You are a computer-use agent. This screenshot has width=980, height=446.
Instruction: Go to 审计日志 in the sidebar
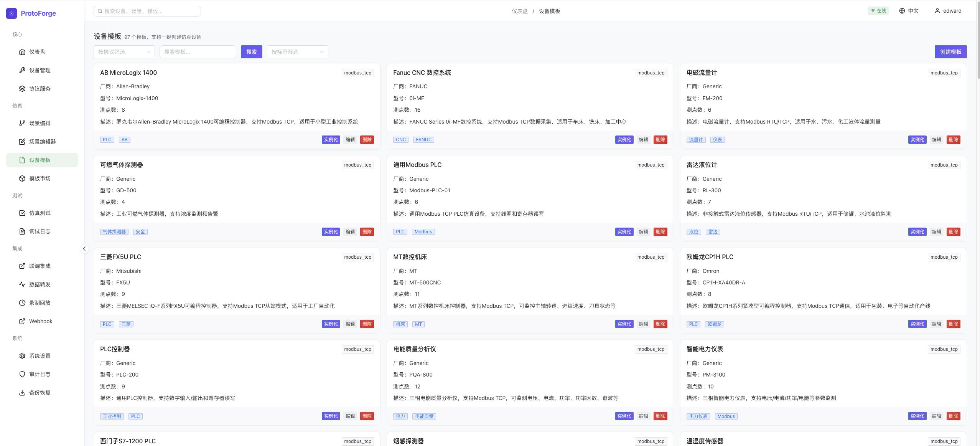(42, 374)
